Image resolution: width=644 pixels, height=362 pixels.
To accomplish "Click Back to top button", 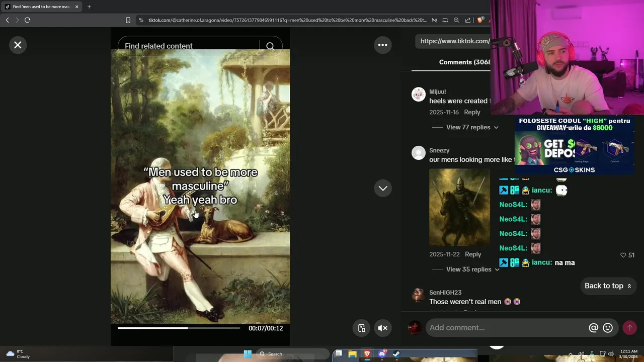I will pyautogui.click(x=608, y=286).
